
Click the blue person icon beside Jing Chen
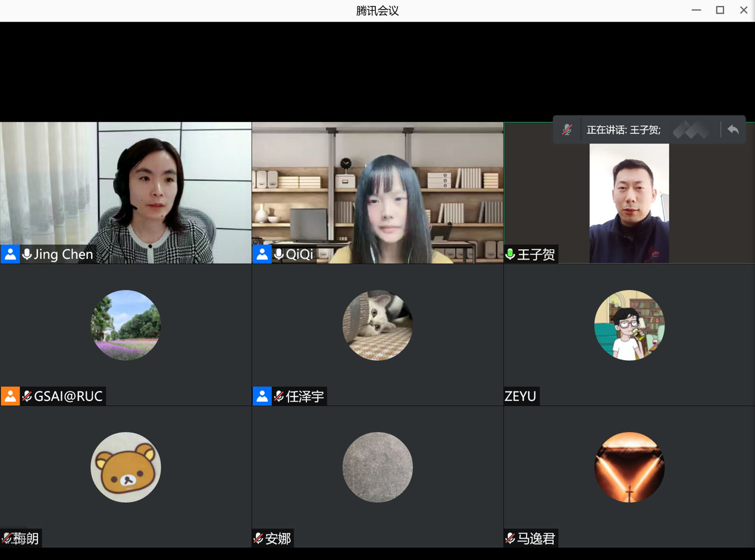coord(10,254)
